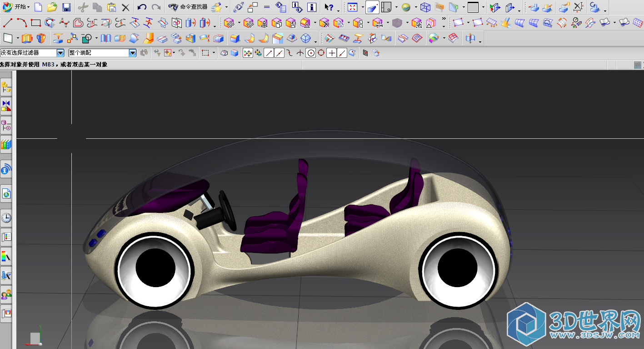Open a file using the folder icon
644x349 pixels.
pyautogui.click(x=52, y=7)
